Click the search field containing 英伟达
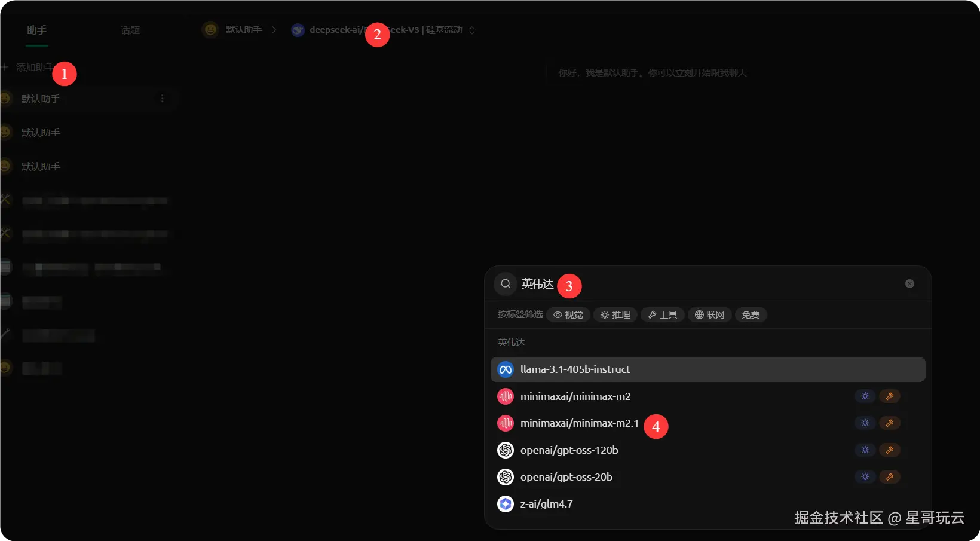Image resolution: width=980 pixels, height=541 pixels. (708, 284)
